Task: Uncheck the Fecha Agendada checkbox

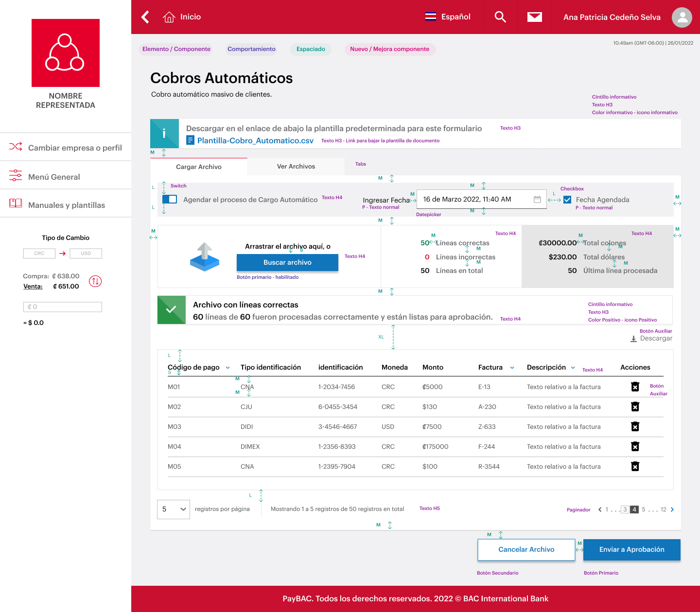Action: tap(567, 199)
